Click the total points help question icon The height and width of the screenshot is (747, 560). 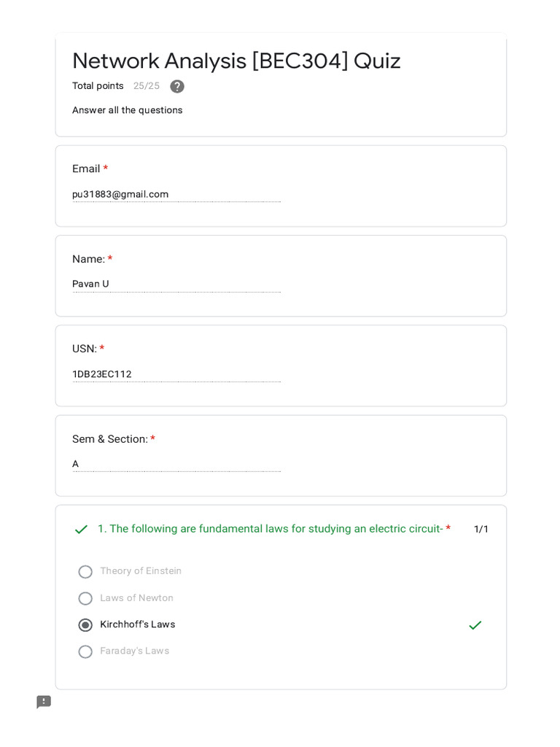click(x=177, y=86)
